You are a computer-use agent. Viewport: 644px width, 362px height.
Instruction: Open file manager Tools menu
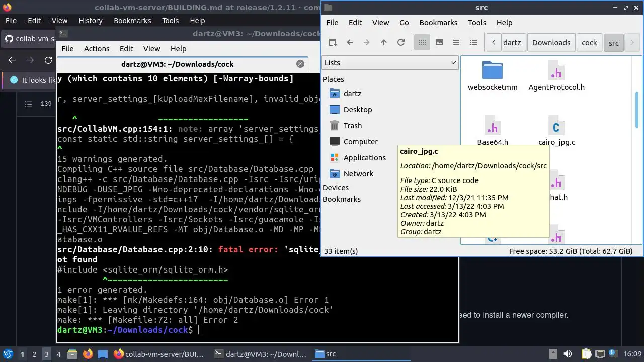[x=477, y=22]
